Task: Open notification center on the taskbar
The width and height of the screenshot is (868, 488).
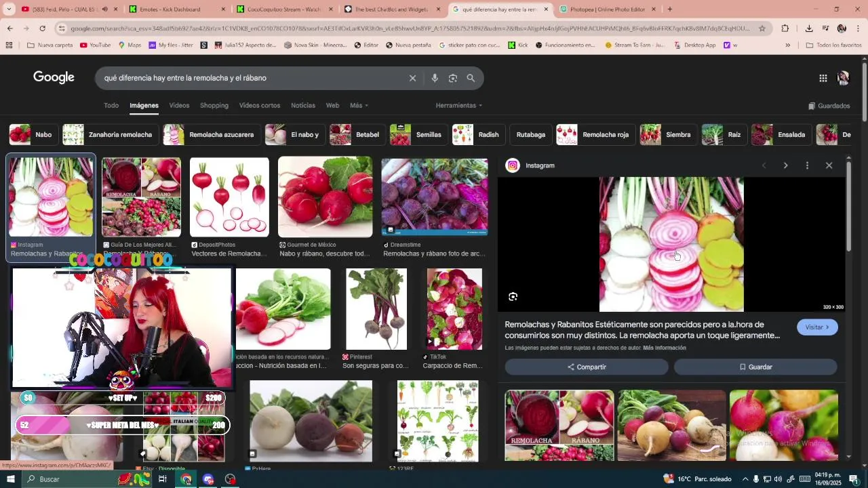Action: point(854,479)
